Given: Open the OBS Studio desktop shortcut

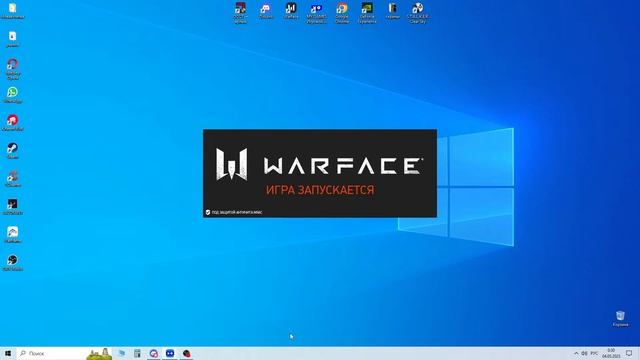Looking at the screenshot, I should (13, 263).
